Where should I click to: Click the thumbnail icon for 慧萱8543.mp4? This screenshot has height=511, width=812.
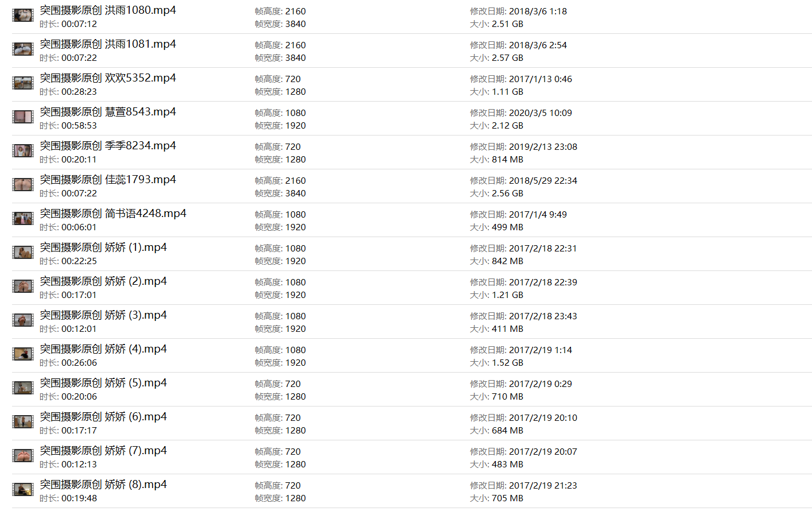23,117
